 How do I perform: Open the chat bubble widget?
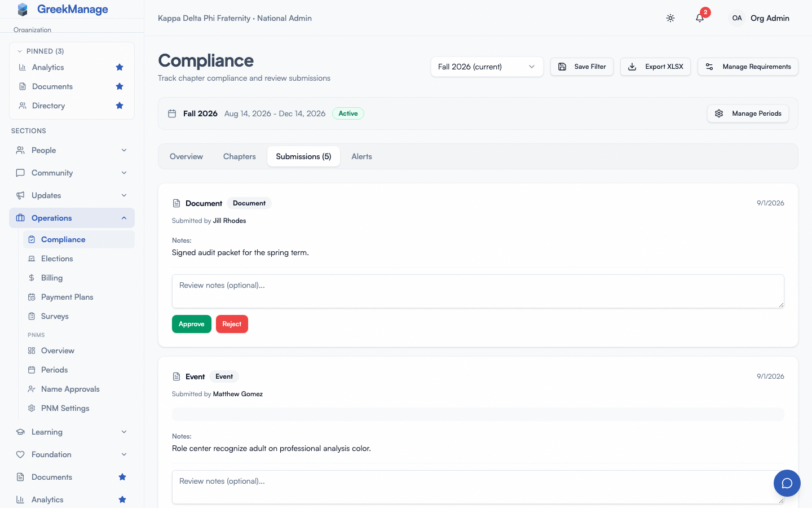(787, 483)
